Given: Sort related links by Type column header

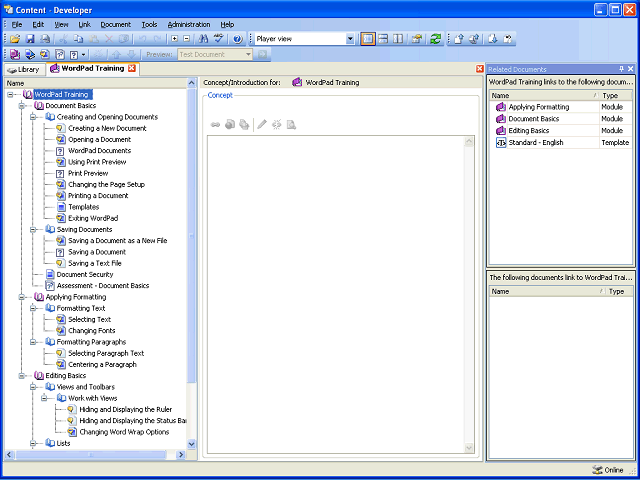Looking at the screenshot, I should coord(616,96).
